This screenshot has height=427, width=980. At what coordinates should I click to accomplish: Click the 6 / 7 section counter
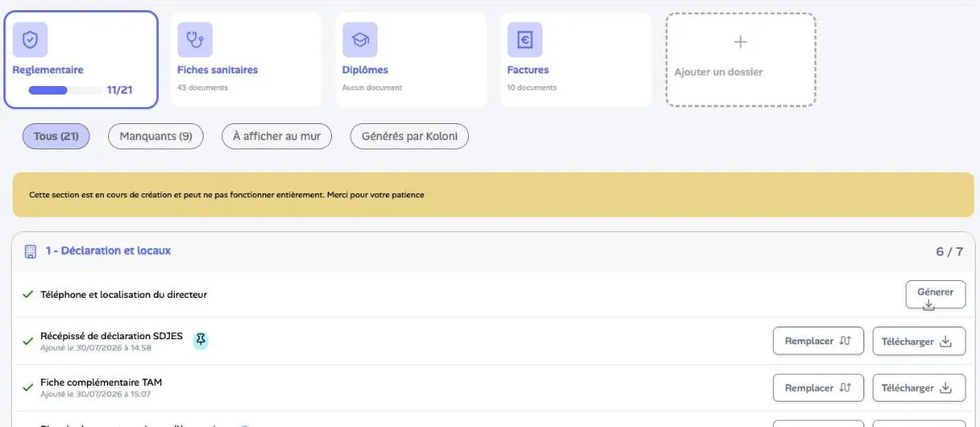click(950, 252)
